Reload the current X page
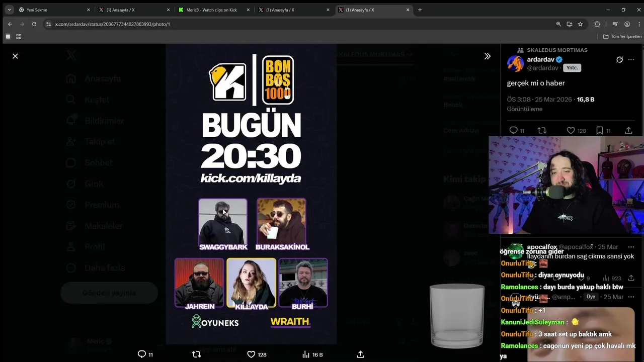This screenshot has height=362, width=644. pos(34,24)
